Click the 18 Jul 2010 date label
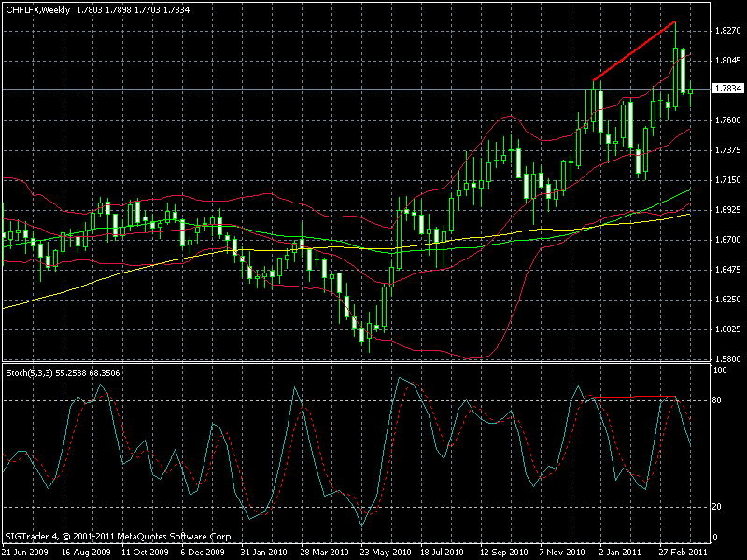Image resolution: width=747 pixels, height=560 pixels. [x=442, y=553]
